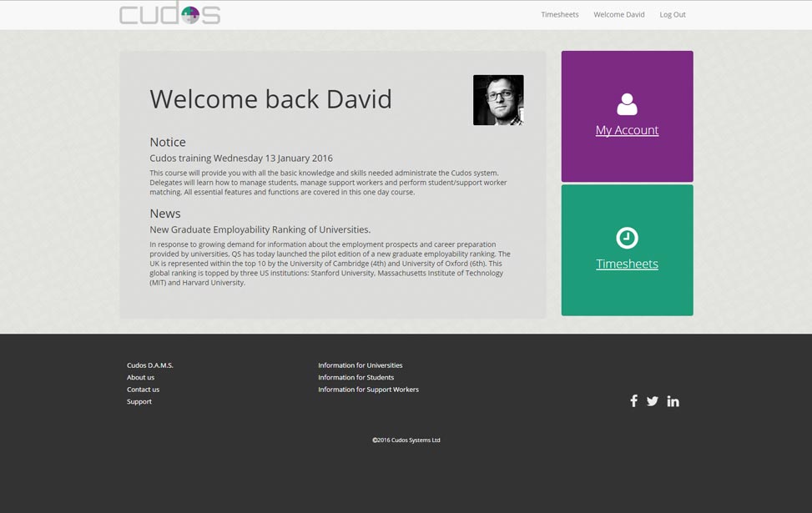Click the ©2016 Cudos Systems Ltd text
812x513 pixels.
[x=406, y=440]
